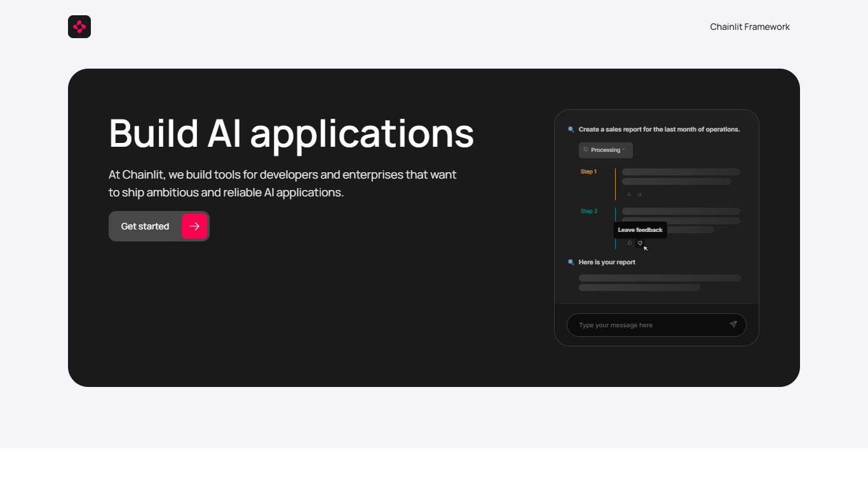This screenshot has height=488, width=868.
Task: Click the thumbs-down icon under Step 1
Action: tap(639, 194)
